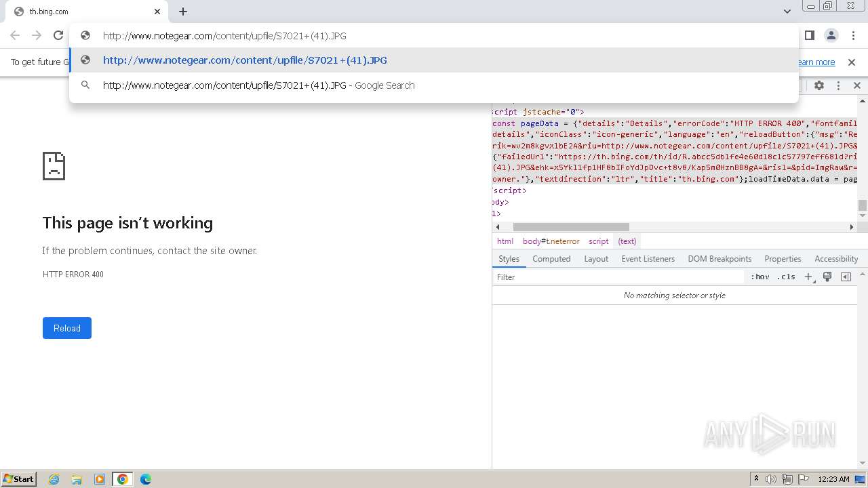Open DevTools settings gear
This screenshot has width=868, height=488.
(819, 85)
